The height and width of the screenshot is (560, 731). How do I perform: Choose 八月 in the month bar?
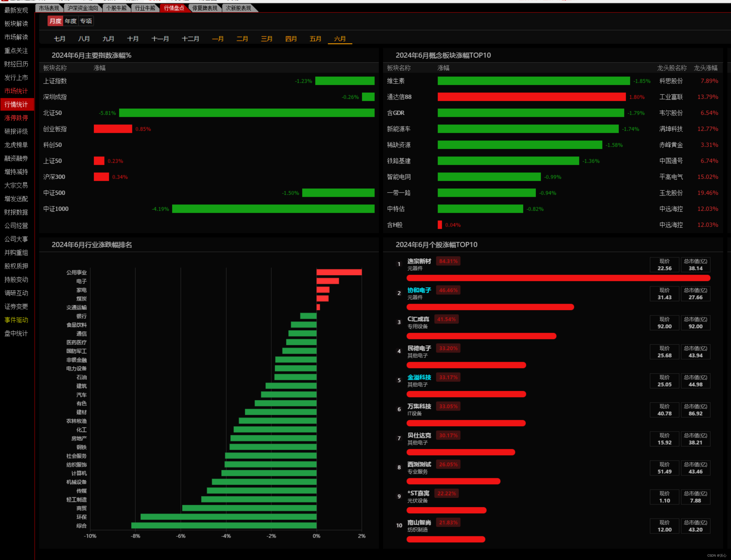coord(84,39)
